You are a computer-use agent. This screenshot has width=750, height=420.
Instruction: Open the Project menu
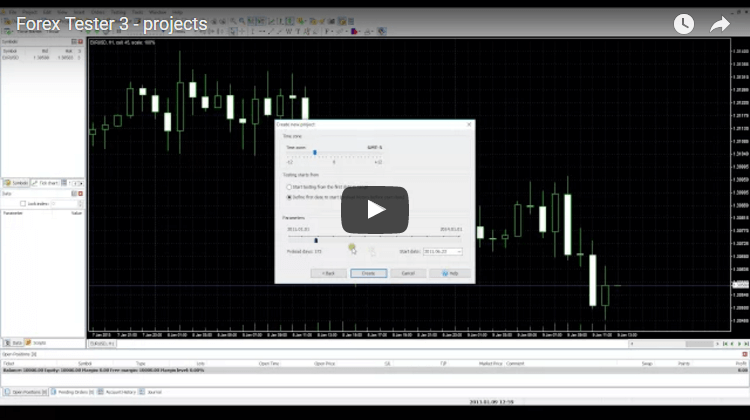point(29,12)
